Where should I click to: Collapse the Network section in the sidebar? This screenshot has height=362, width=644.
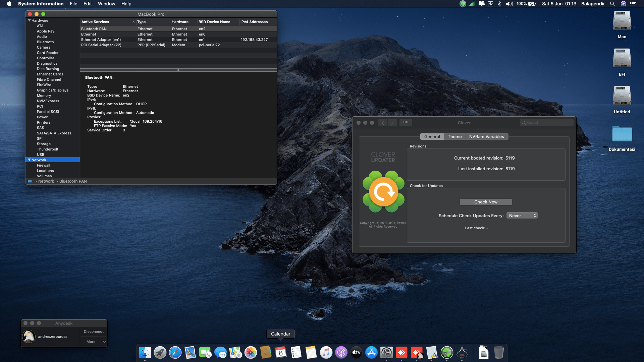pos(29,160)
